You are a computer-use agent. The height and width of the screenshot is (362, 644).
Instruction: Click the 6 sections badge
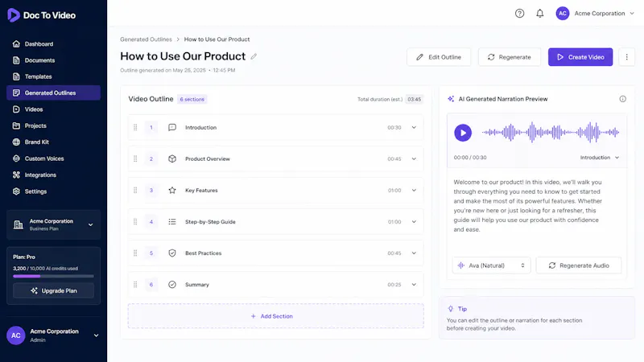coord(192,99)
